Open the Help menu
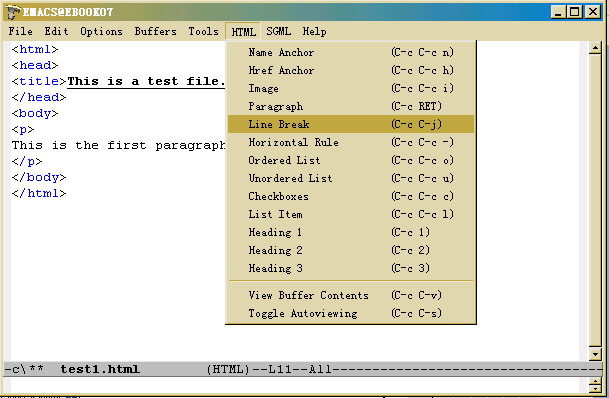Screen dimensions: 609x398 (314, 31)
